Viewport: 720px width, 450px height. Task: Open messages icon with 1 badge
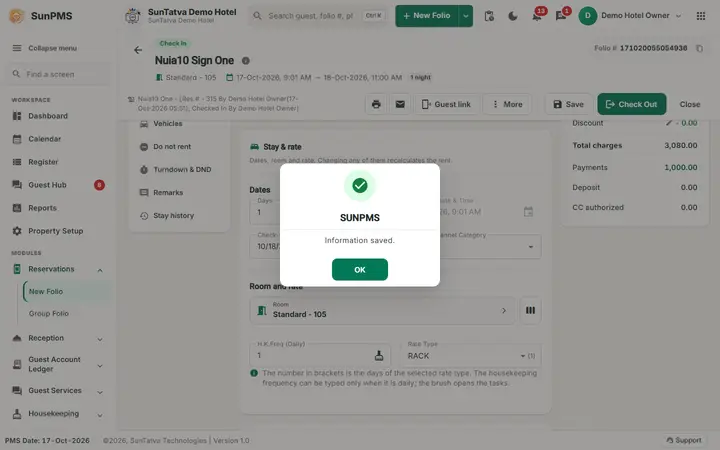pos(561,16)
